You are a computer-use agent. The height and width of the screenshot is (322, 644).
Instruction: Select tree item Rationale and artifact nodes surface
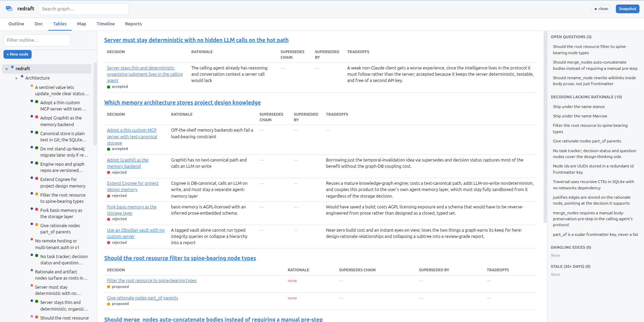(61, 275)
